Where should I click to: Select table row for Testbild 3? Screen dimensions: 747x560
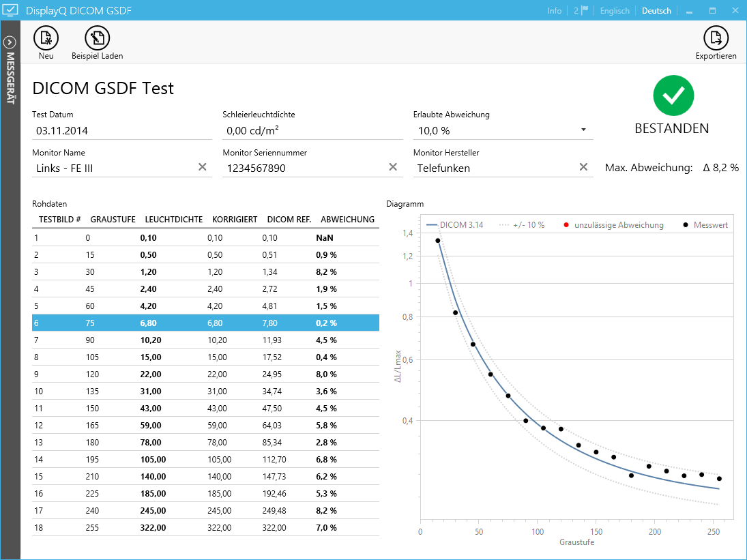(205, 271)
